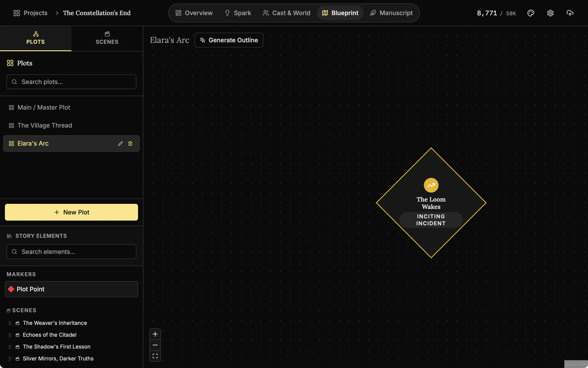The image size is (588, 368).
Task: Delete Elara's Arc with the trash icon
Action: click(x=130, y=144)
